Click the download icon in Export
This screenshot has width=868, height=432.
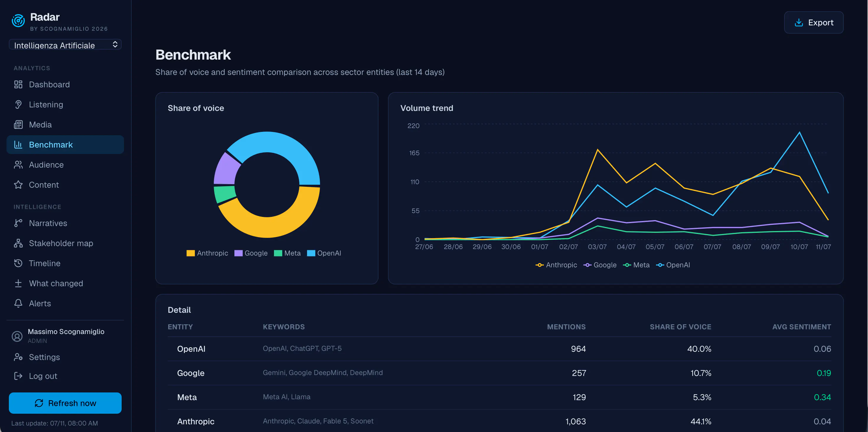tap(799, 22)
